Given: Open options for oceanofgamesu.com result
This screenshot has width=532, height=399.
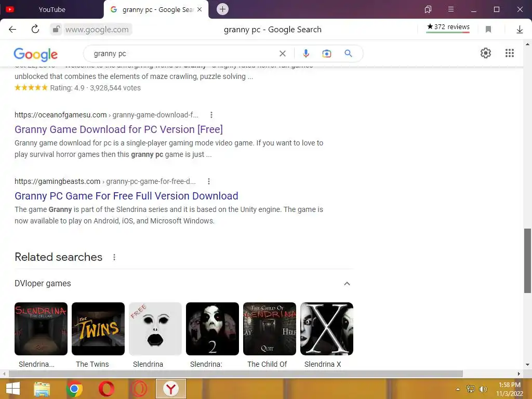Looking at the screenshot, I should [211, 115].
